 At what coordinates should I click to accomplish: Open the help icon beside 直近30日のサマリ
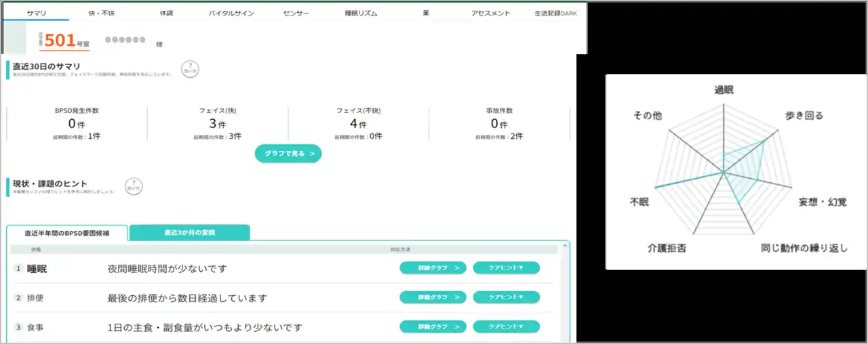tap(190, 69)
